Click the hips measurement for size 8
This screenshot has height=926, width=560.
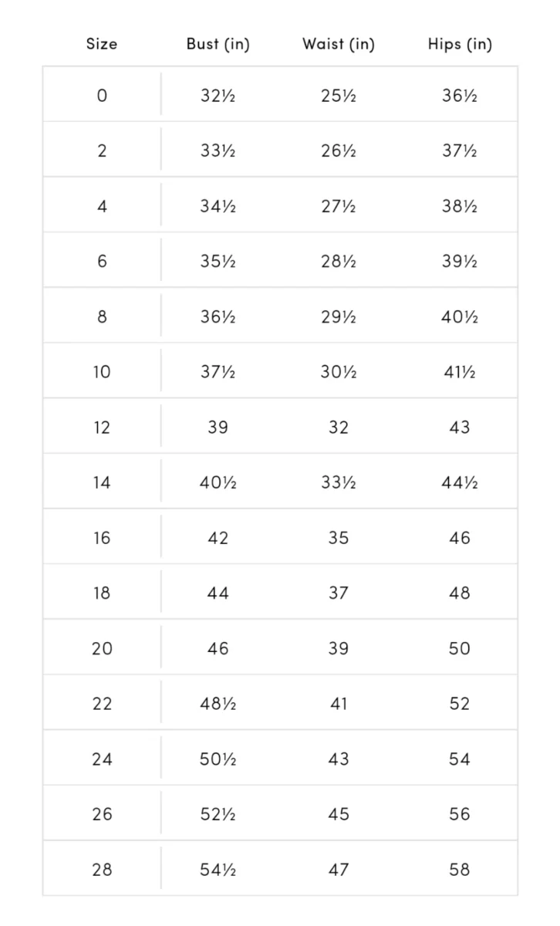pyautogui.click(x=459, y=317)
